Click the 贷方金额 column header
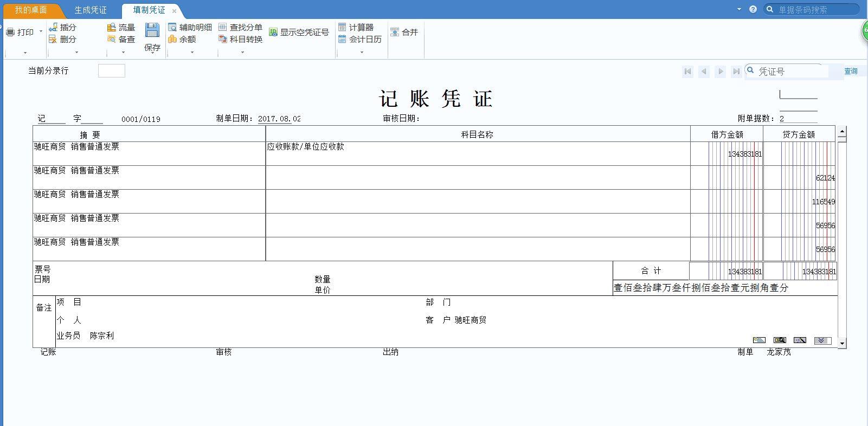The height and width of the screenshot is (426, 868). [x=799, y=135]
